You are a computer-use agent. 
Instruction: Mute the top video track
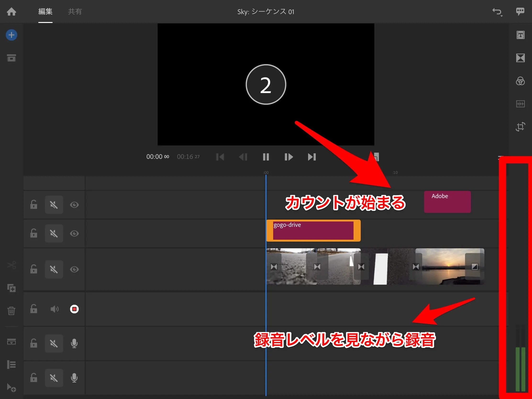54,205
